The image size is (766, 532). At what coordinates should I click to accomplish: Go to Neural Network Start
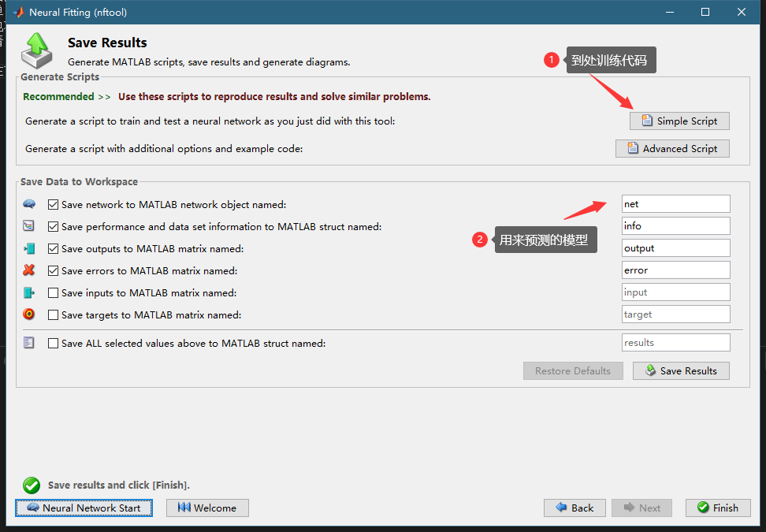84,508
